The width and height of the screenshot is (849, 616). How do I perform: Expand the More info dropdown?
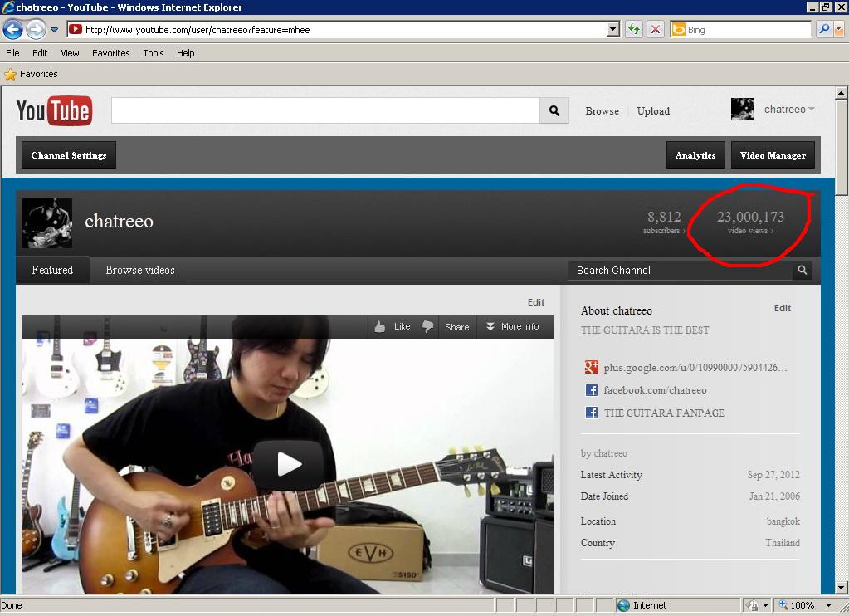(512, 326)
